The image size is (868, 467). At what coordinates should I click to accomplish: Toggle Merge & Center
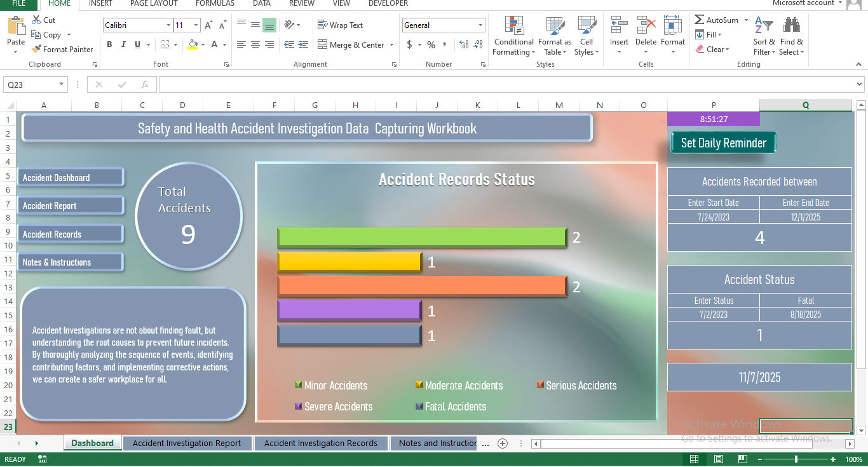pos(354,44)
